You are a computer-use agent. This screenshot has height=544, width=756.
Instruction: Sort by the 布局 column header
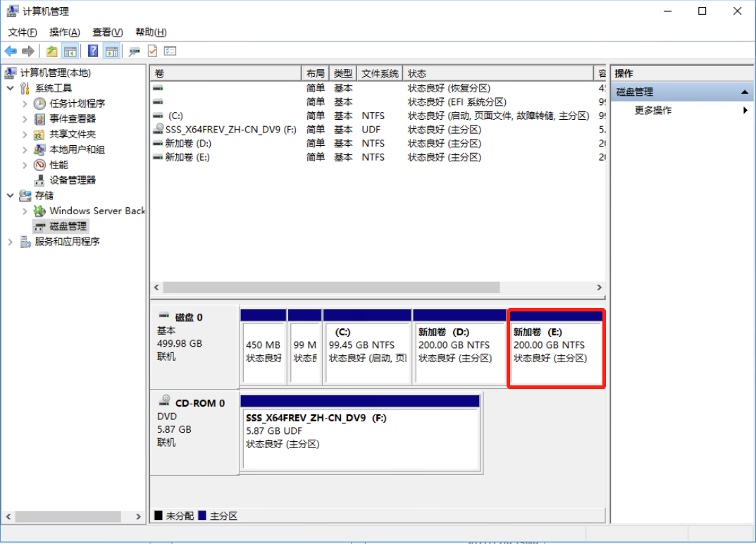[316, 73]
